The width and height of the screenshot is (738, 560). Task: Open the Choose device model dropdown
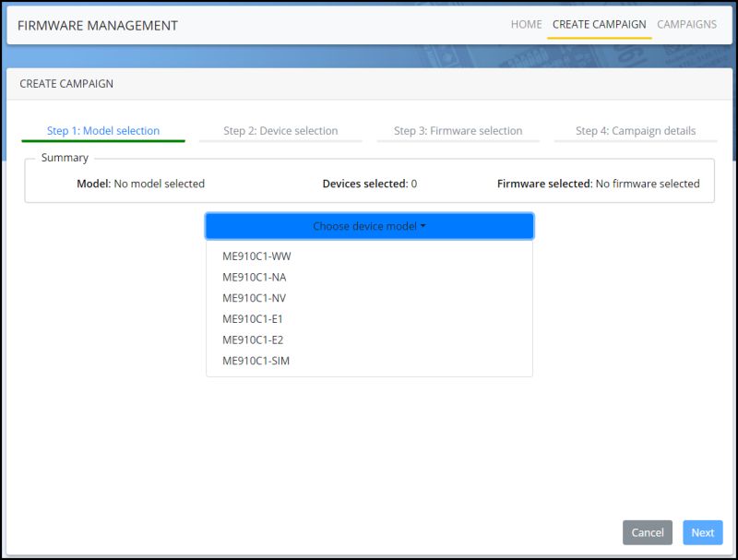[x=370, y=226]
